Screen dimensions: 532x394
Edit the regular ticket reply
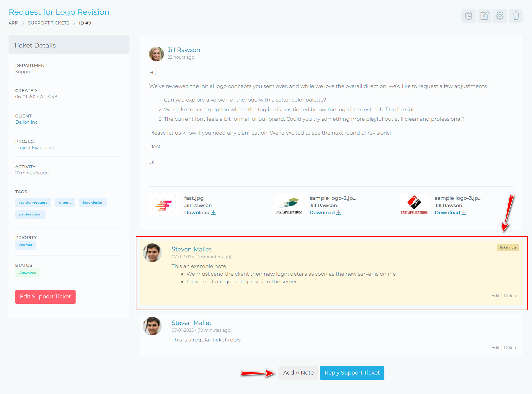(495, 348)
